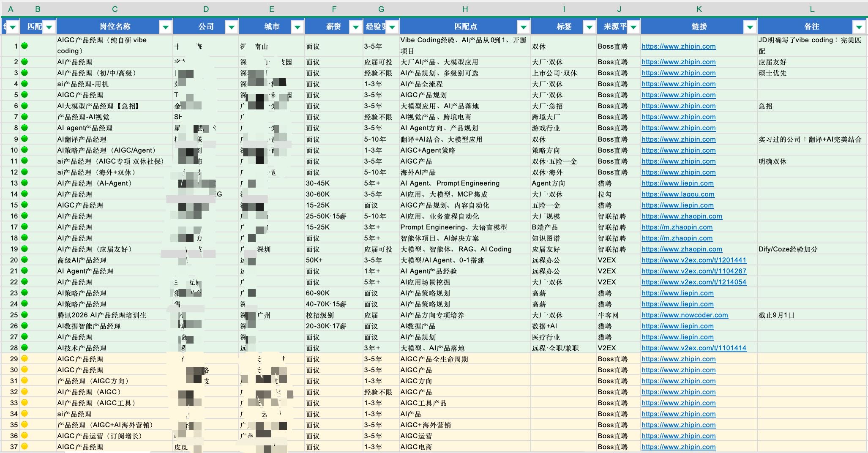Open the 公司 column filter arrow
Screen dimensions: 868x453
tap(232, 27)
